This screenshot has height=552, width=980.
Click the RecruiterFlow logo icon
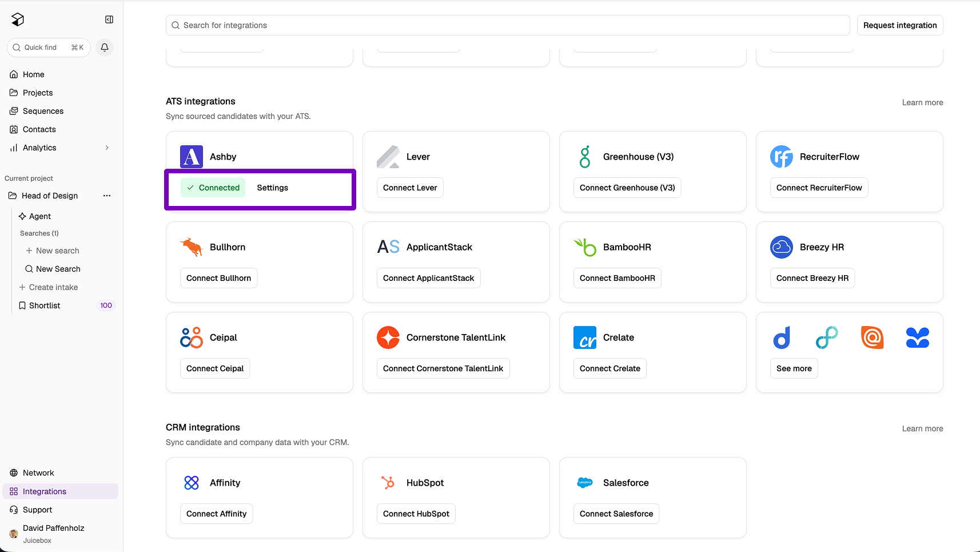tap(782, 157)
